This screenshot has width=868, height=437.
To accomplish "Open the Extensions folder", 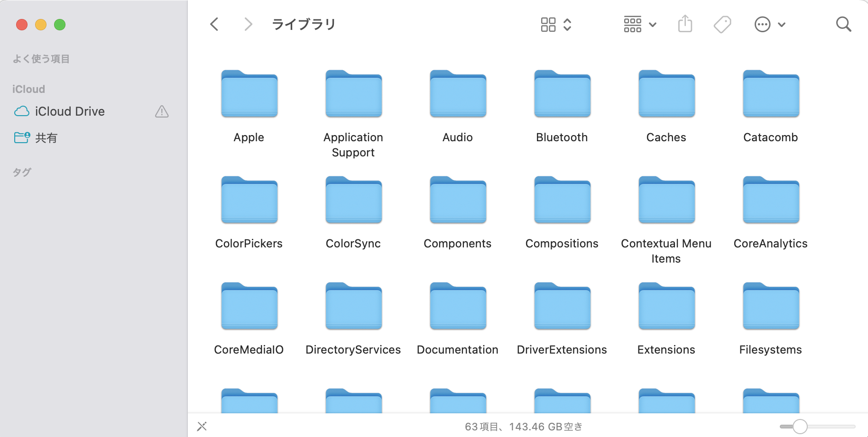I will [666, 306].
